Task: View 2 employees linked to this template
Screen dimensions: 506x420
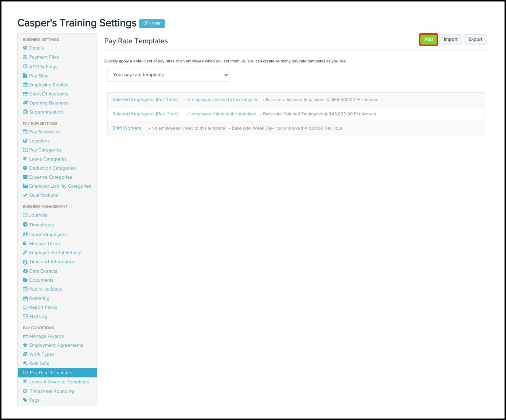Action: pyautogui.click(x=223, y=100)
